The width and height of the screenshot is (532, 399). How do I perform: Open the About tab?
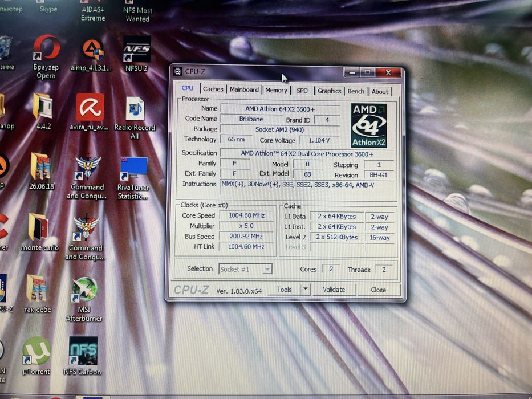click(380, 92)
